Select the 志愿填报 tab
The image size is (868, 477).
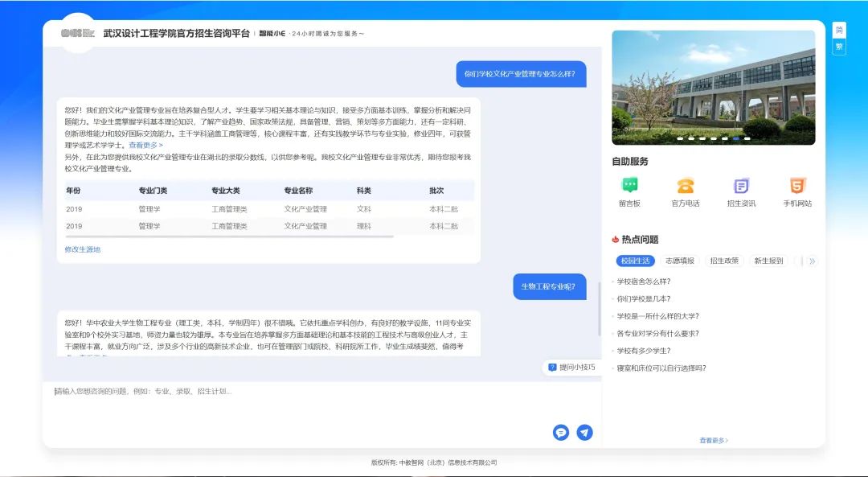tap(680, 261)
